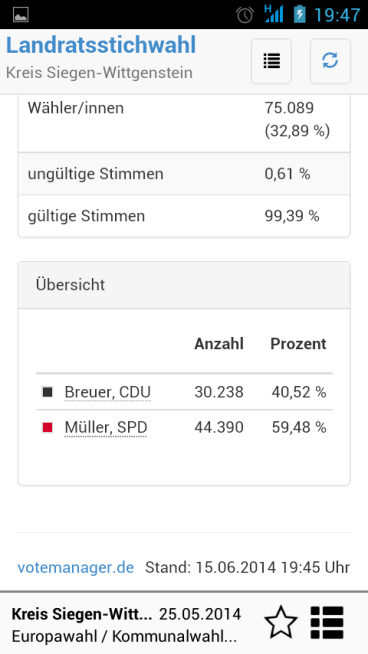Tap the alarm clock status icon

(245, 15)
